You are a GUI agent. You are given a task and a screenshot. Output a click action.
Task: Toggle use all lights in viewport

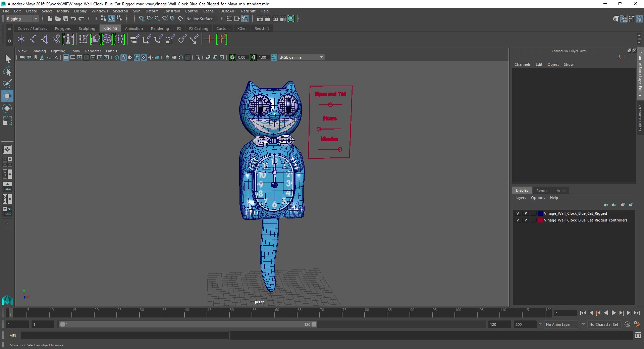coord(150,57)
